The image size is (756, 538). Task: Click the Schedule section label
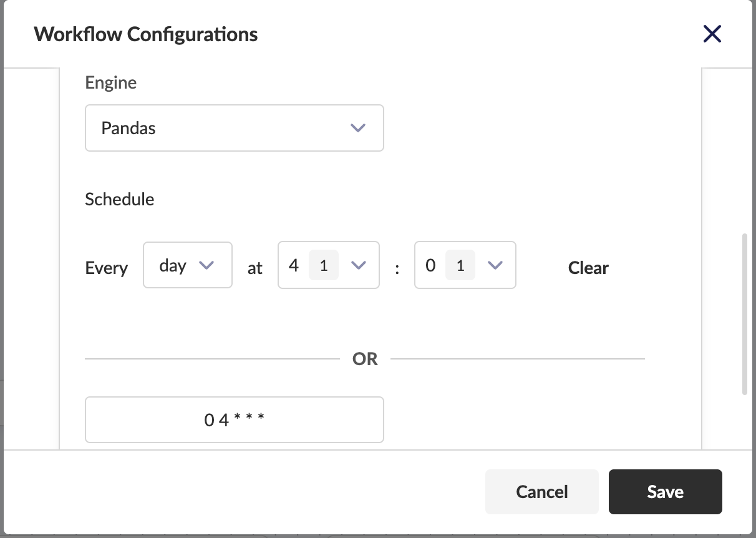click(x=120, y=199)
